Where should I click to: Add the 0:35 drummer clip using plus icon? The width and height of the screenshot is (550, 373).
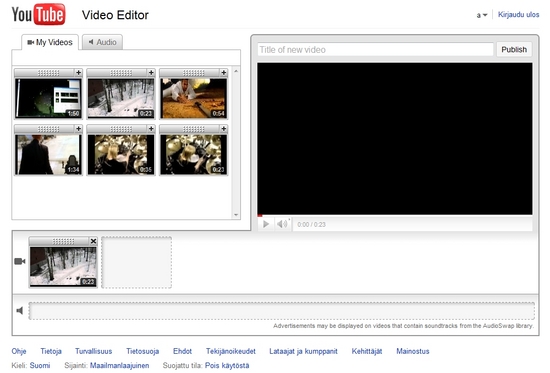(151, 129)
